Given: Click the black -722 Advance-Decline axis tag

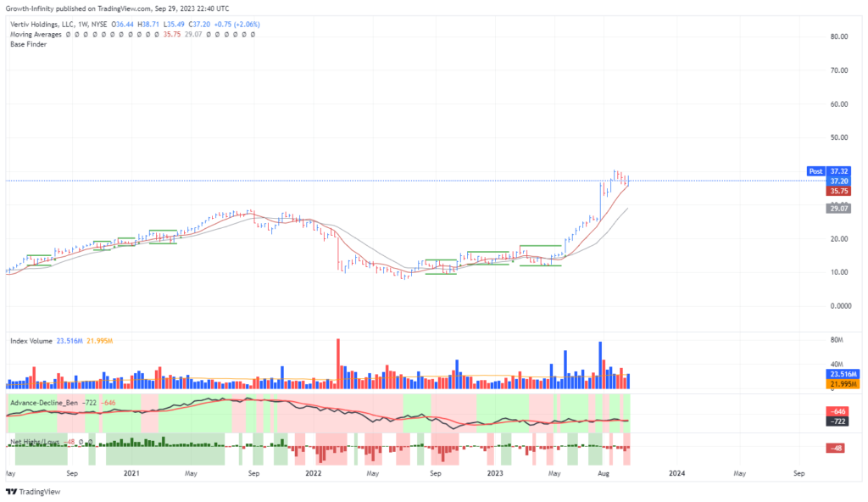Looking at the screenshot, I should [x=840, y=421].
